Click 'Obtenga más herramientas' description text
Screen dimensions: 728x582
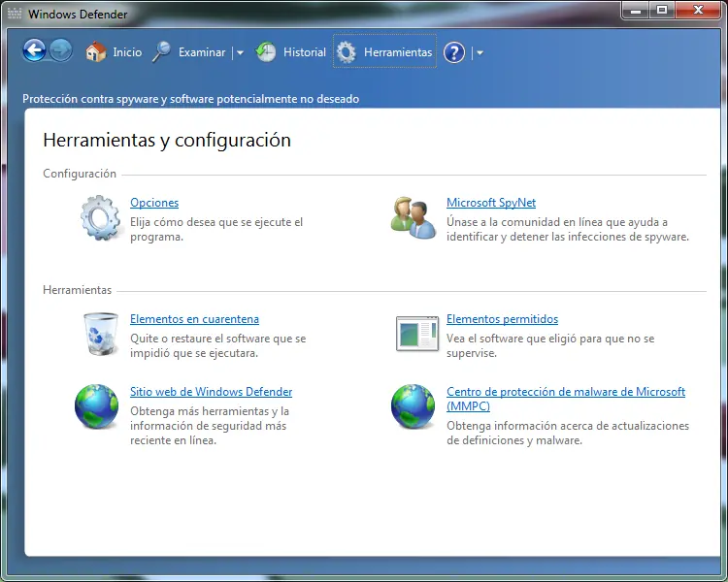click(210, 426)
